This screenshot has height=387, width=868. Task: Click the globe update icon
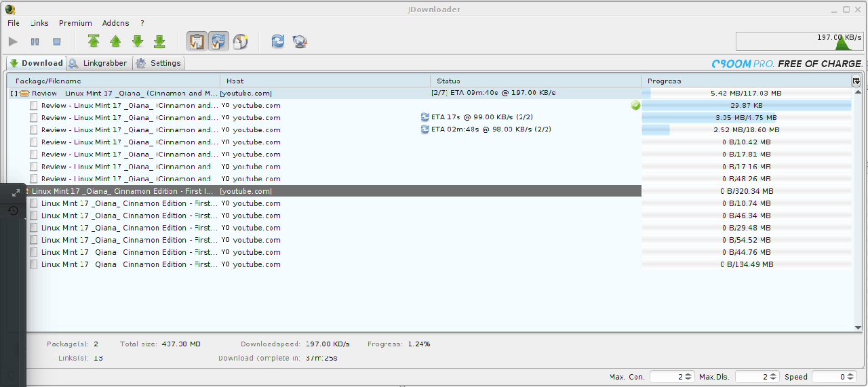[300, 42]
